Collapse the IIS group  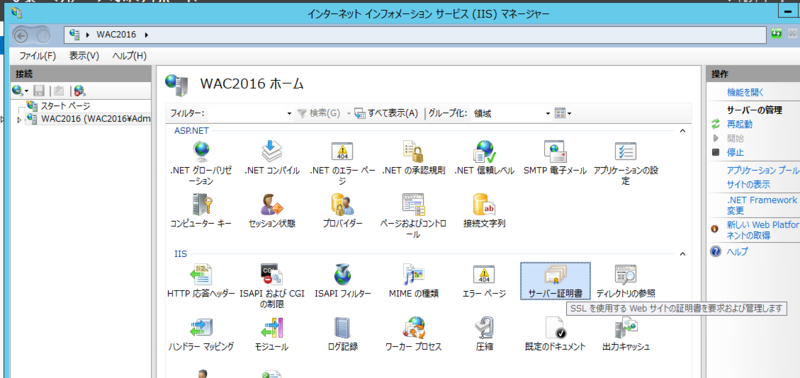coord(682,254)
